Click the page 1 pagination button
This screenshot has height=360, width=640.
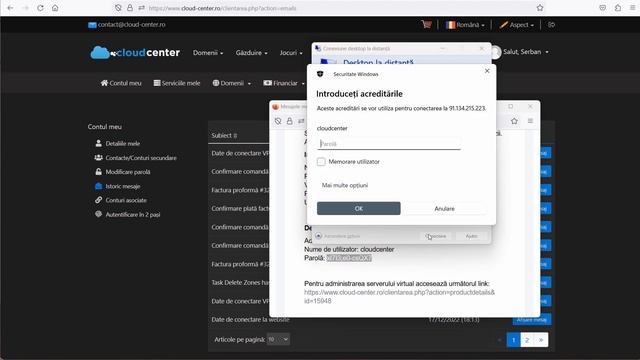point(513,340)
